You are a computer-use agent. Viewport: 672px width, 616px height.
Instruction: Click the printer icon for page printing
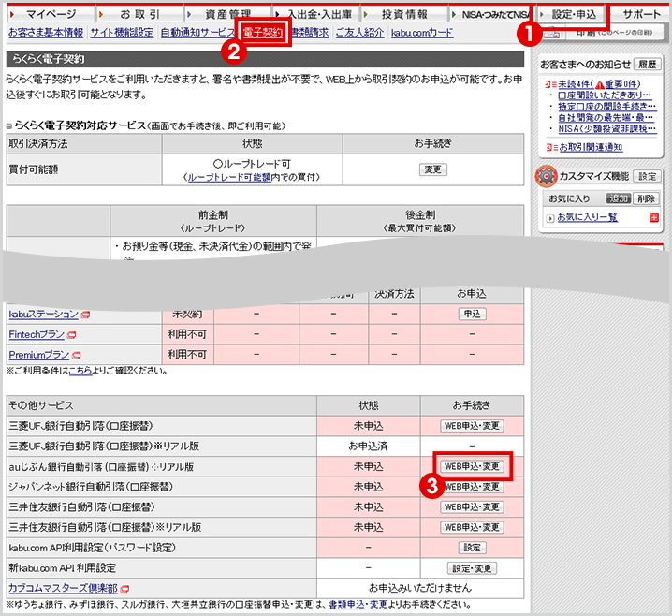pos(551,34)
